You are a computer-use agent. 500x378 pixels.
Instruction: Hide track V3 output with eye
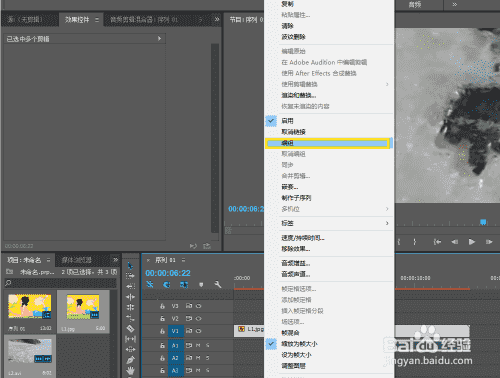point(198,306)
